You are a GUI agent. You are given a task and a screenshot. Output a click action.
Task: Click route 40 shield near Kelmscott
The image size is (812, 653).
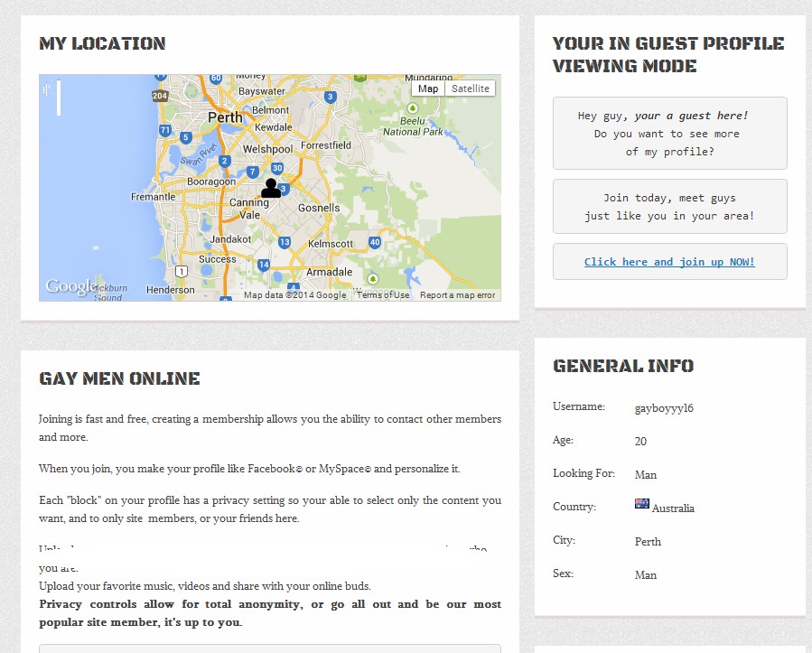pyautogui.click(x=375, y=242)
